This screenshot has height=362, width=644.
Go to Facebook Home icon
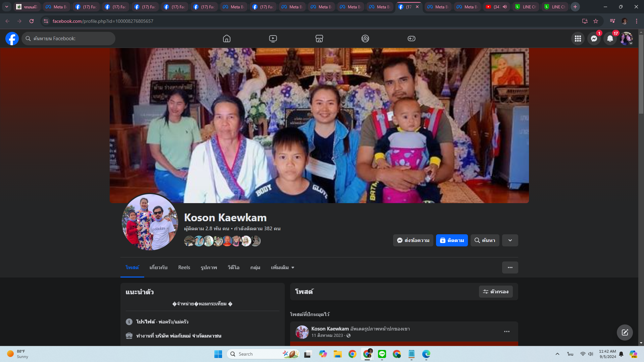click(227, 39)
